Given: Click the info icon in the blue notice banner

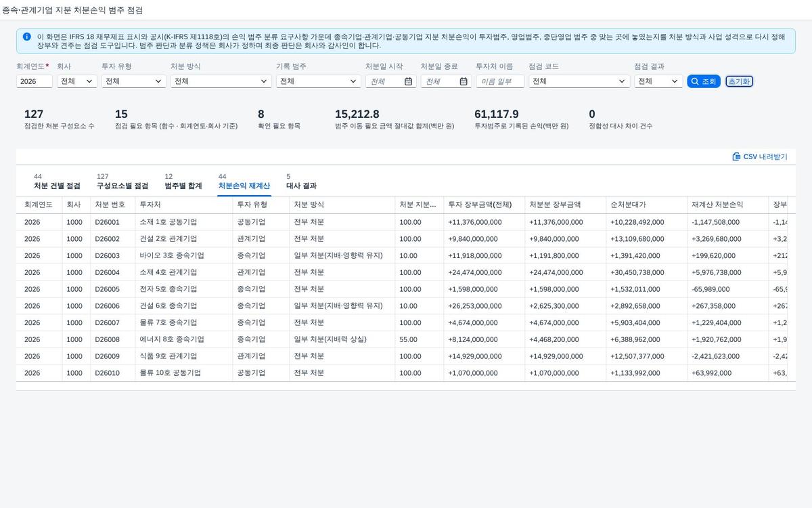Looking at the screenshot, I should pos(26,37).
